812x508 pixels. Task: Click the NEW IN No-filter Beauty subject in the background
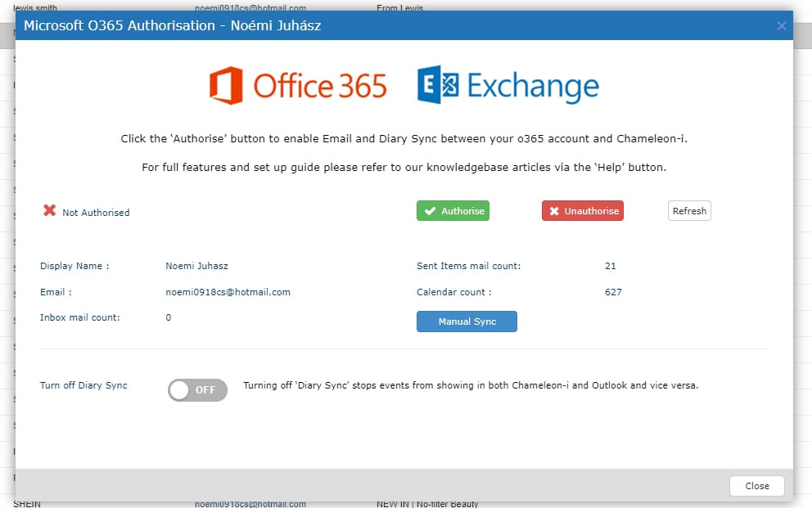pyautogui.click(x=427, y=504)
